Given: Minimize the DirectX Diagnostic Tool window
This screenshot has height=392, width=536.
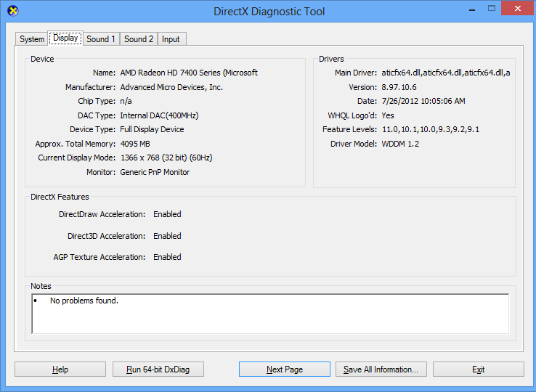Looking at the screenshot, I should 472,9.
